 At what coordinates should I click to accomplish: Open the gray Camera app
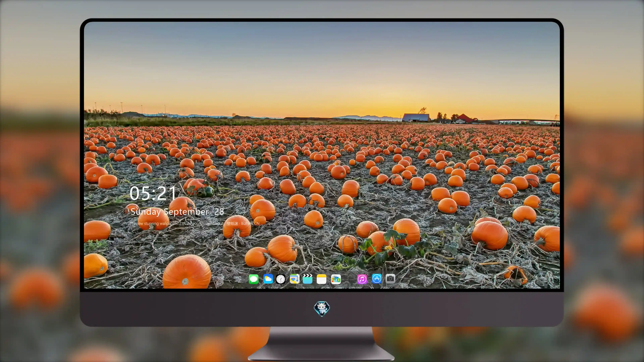tap(390, 279)
